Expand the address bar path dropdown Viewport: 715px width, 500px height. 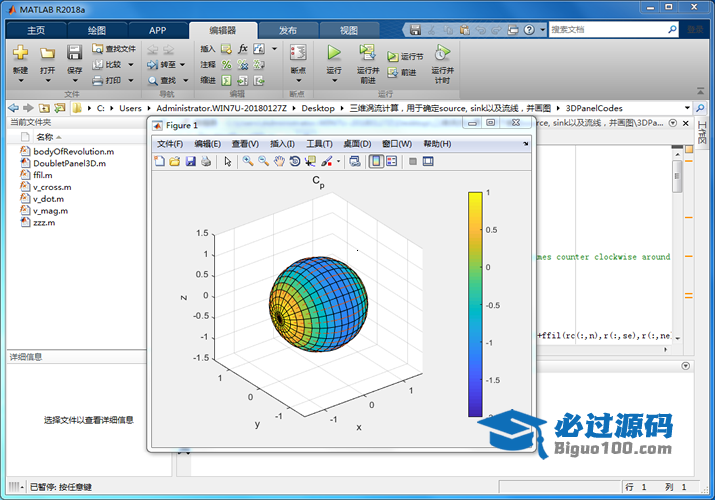point(687,108)
